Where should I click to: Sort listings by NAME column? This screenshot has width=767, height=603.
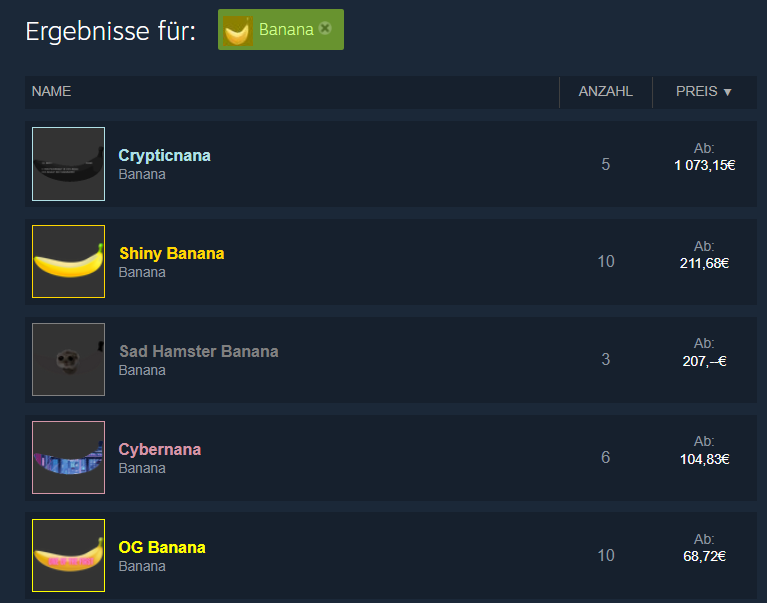(x=51, y=91)
